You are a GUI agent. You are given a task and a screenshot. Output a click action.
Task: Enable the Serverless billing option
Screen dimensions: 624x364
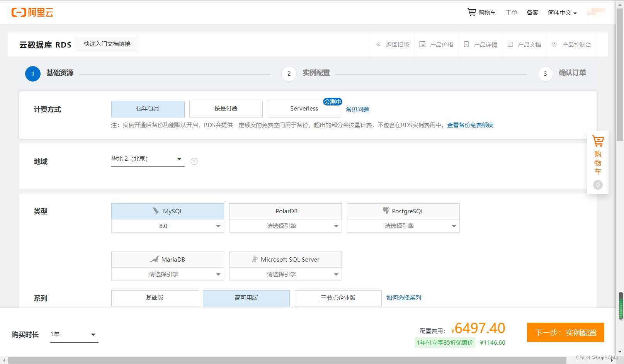coord(304,109)
